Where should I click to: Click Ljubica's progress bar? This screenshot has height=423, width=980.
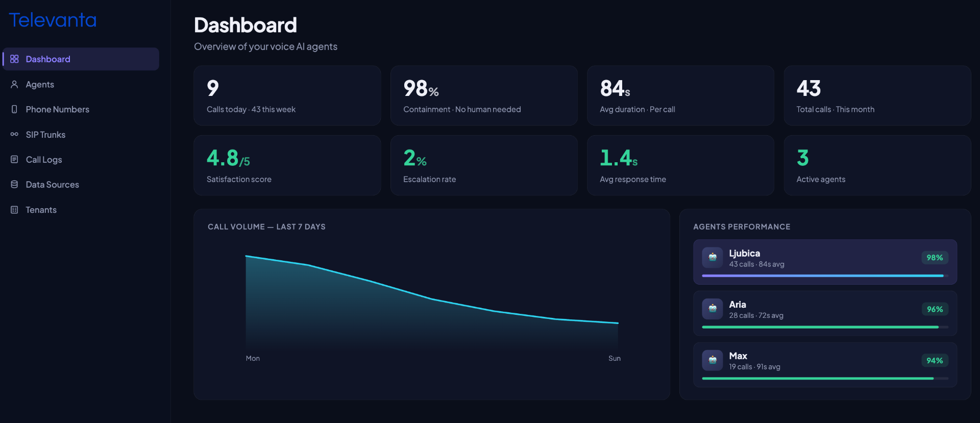coord(825,276)
